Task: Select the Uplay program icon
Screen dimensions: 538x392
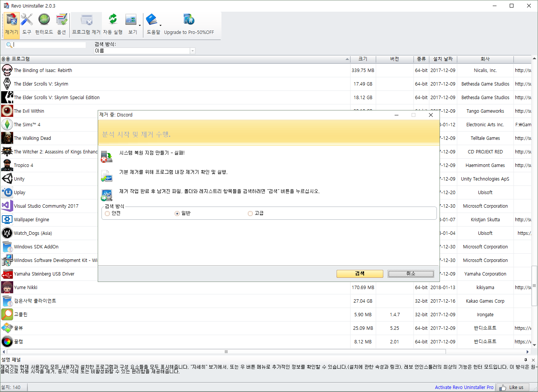Action: coord(7,192)
